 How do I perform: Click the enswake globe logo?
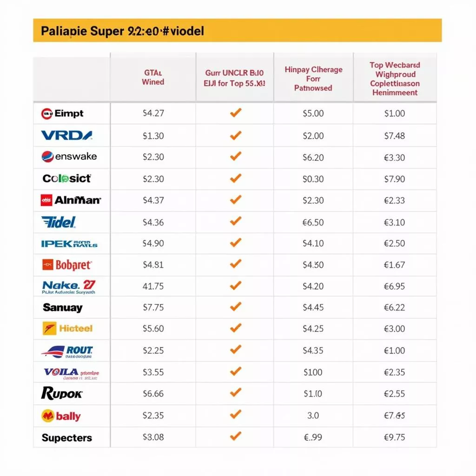click(x=47, y=157)
